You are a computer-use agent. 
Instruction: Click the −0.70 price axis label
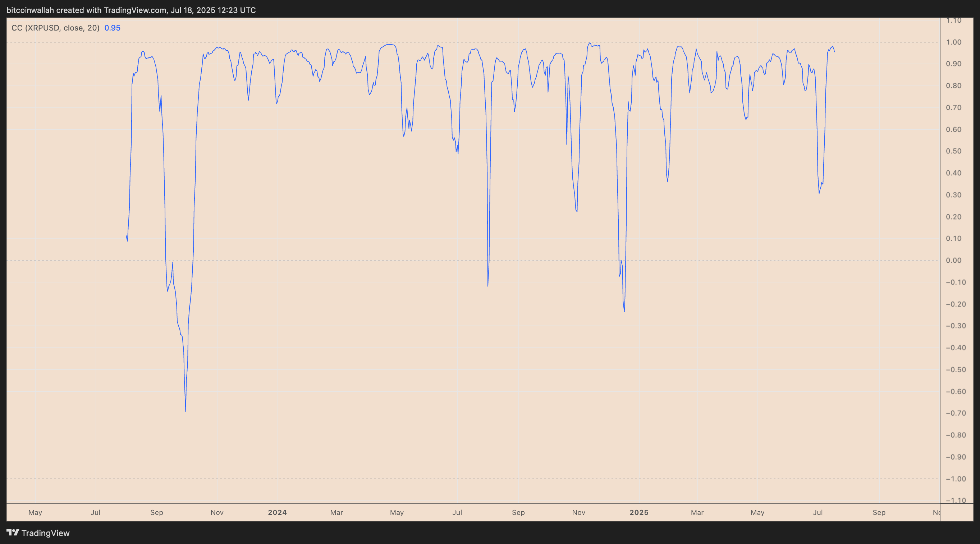[x=955, y=413]
